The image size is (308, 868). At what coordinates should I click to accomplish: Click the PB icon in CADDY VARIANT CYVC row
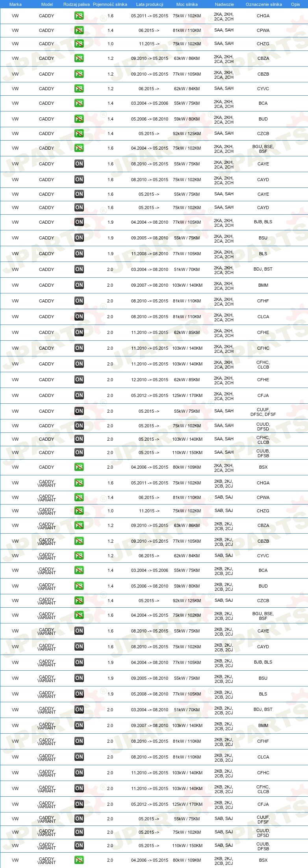79,556
